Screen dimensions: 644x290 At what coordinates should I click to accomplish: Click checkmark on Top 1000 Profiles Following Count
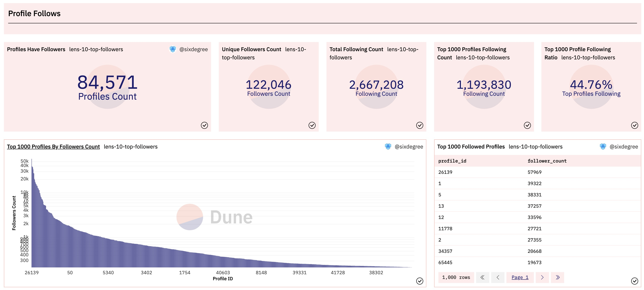point(527,125)
